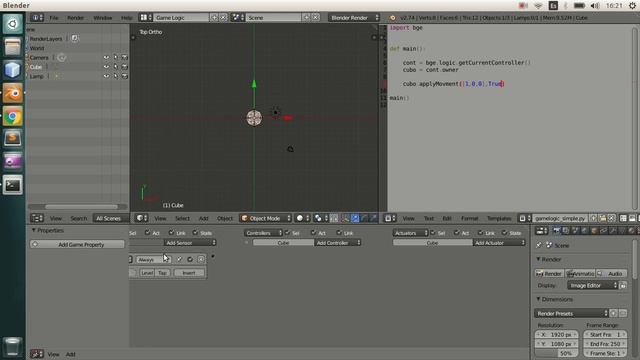Screen dimensions: 640x360
Task: Open the outliner editor type selector
Action: click(37, 218)
